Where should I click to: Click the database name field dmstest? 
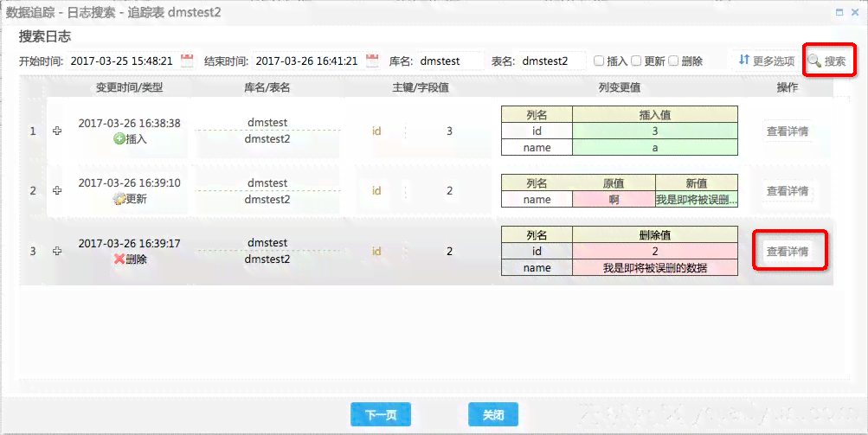point(449,61)
